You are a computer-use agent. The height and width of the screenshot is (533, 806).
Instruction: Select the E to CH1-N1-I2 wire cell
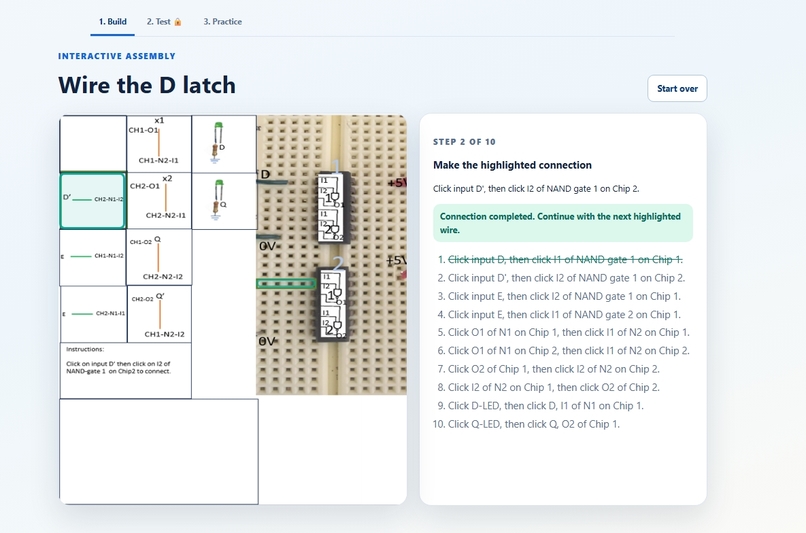tap(93, 258)
